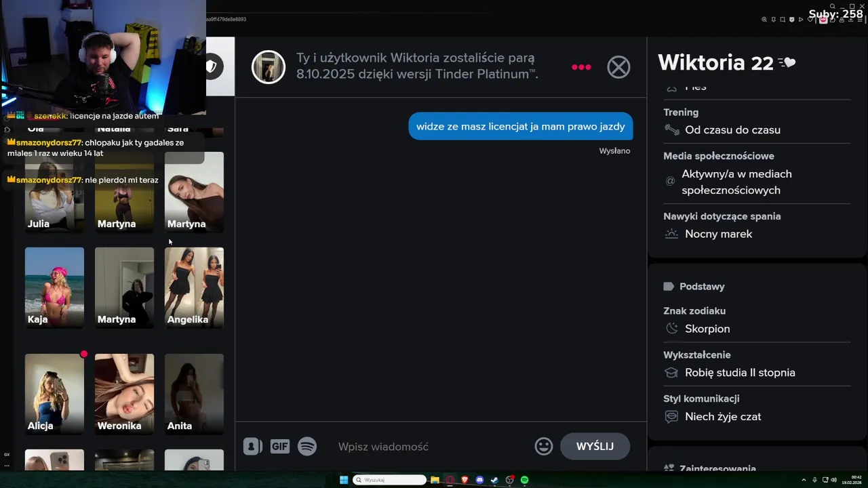Click the chat bubble icon beside 'Niech żyje czat'
Screen dimensions: 868x488
coord(671,417)
